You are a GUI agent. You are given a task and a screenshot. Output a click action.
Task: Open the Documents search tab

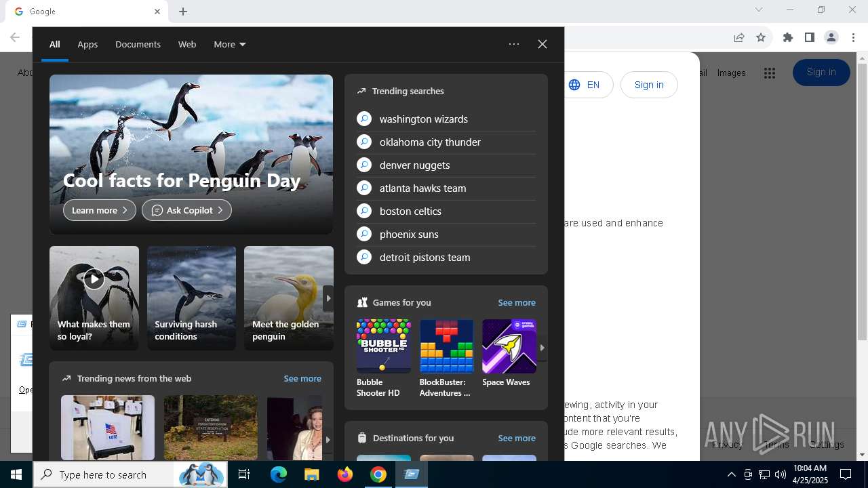coord(138,44)
